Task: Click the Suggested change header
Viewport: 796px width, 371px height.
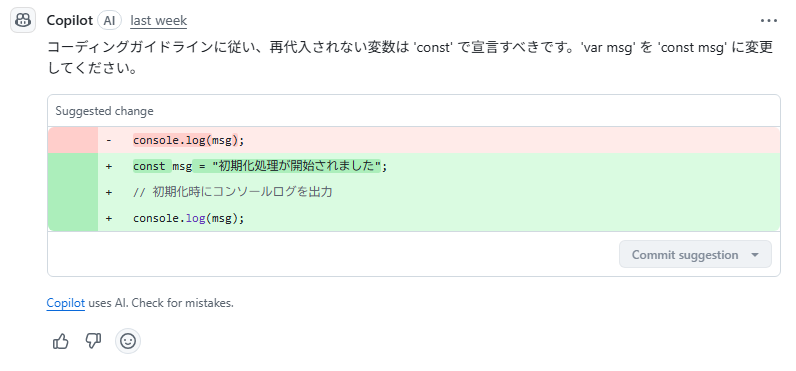Action: pos(105,111)
